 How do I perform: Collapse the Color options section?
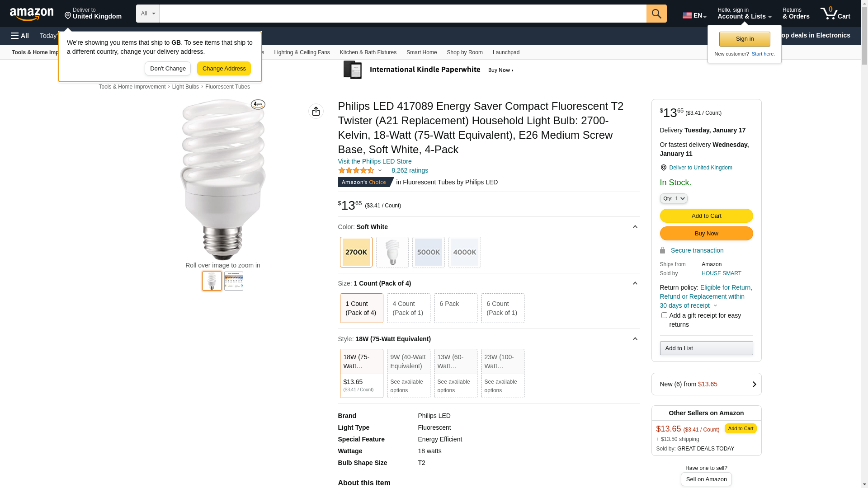pos(635,227)
